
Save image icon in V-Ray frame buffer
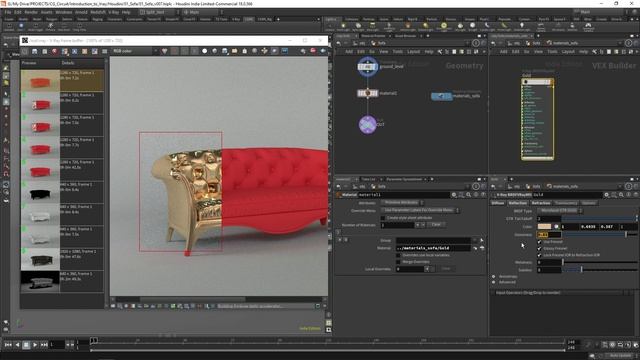(x=35, y=51)
